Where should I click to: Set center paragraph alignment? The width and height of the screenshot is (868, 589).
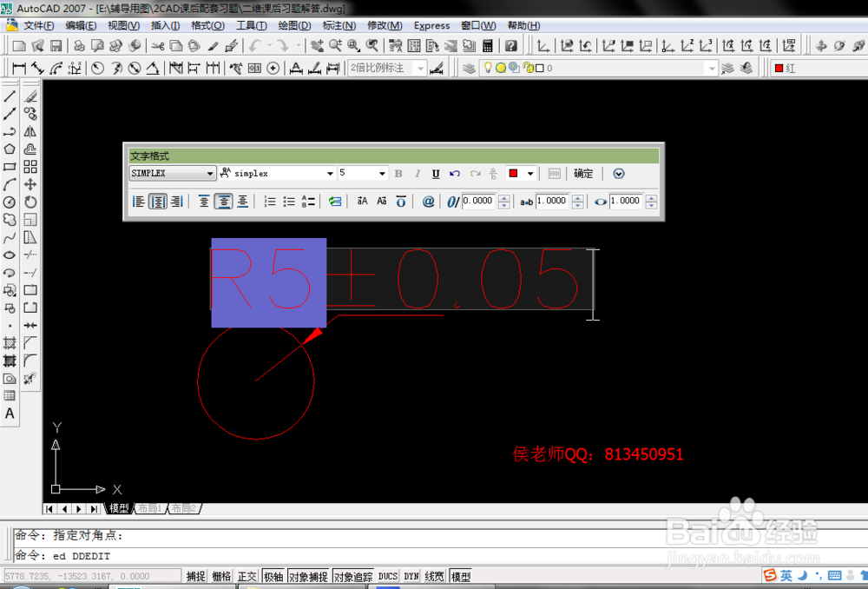(x=158, y=202)
